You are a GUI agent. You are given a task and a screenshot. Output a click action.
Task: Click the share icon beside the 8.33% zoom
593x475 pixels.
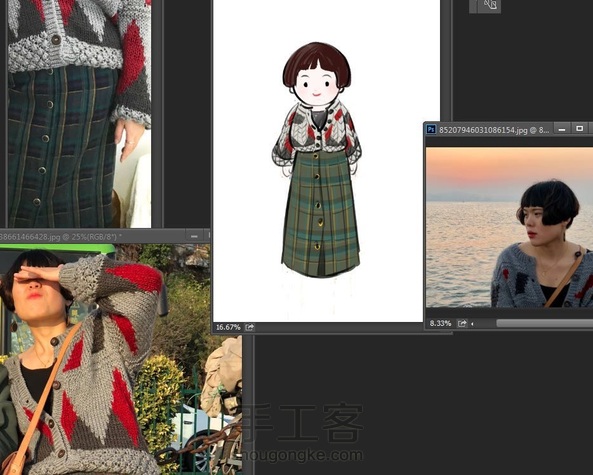click(x=462, y=323)
